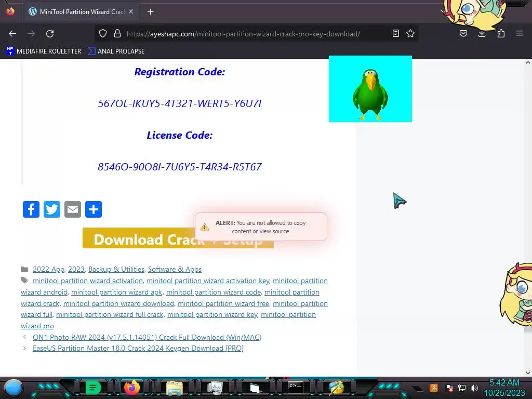The height and width of the screenshot is (399, 532).
Task: Open the extensions puzzle icon
Action: [501, 34]
